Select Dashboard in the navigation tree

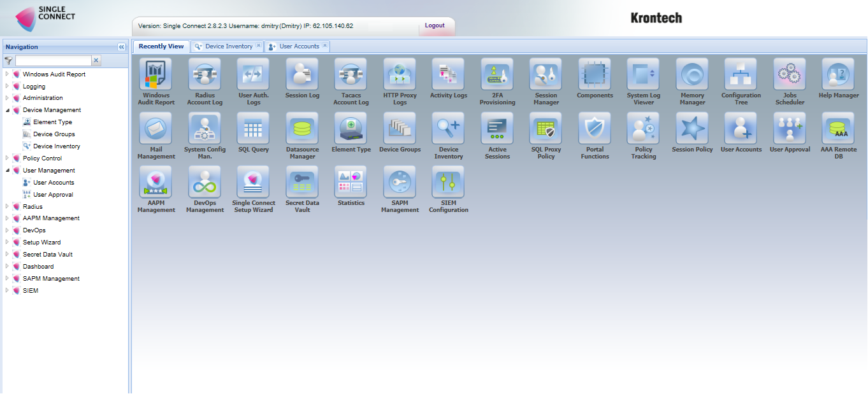[38, 267]
